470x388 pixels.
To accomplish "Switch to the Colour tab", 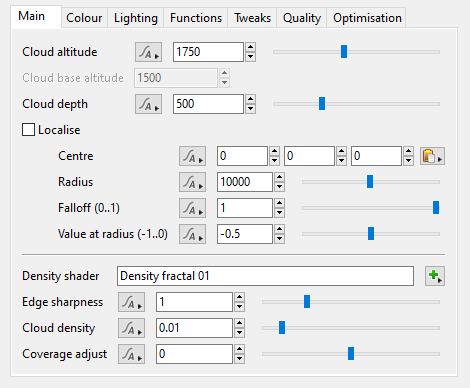I will pyautogui.click(x=84, y=18).
